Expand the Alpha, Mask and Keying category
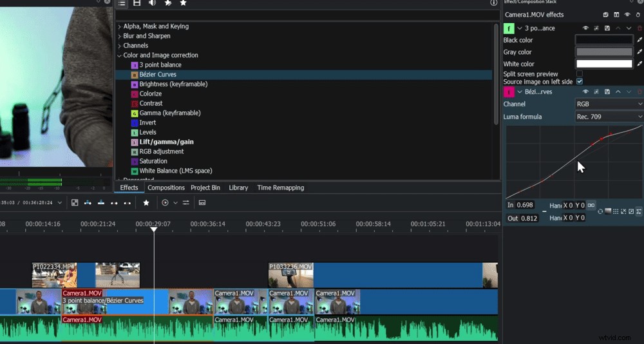Viewport: 644px width, 344px height. [x=120, y=26]
